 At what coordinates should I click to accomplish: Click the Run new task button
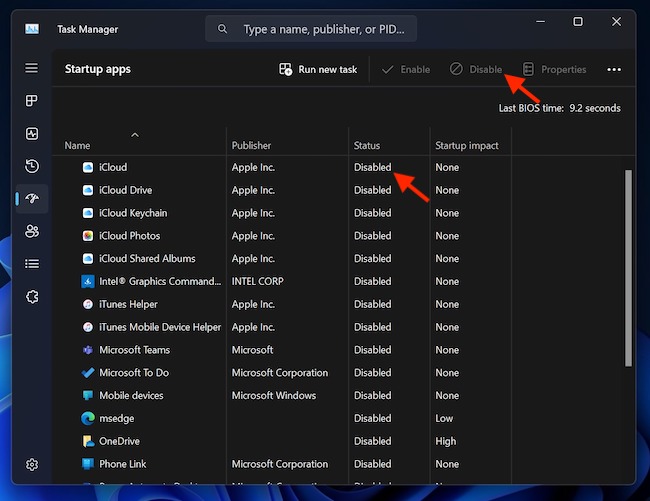point(317,70)
